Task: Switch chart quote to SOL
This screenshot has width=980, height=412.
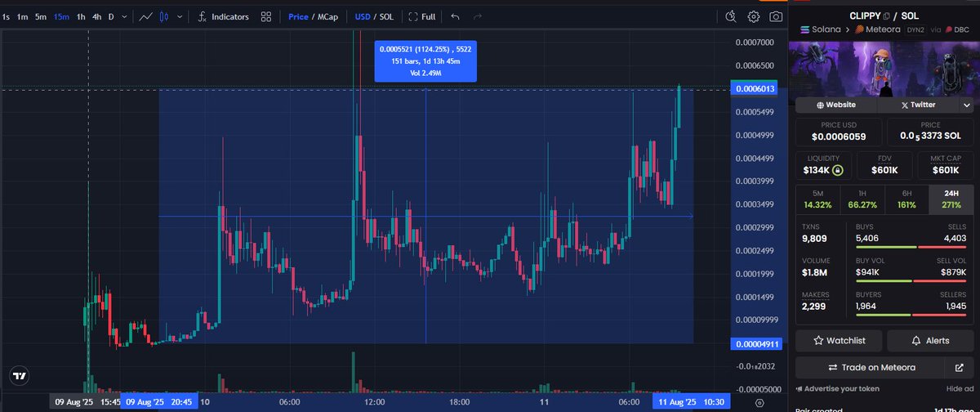Action: click(387, 16)
